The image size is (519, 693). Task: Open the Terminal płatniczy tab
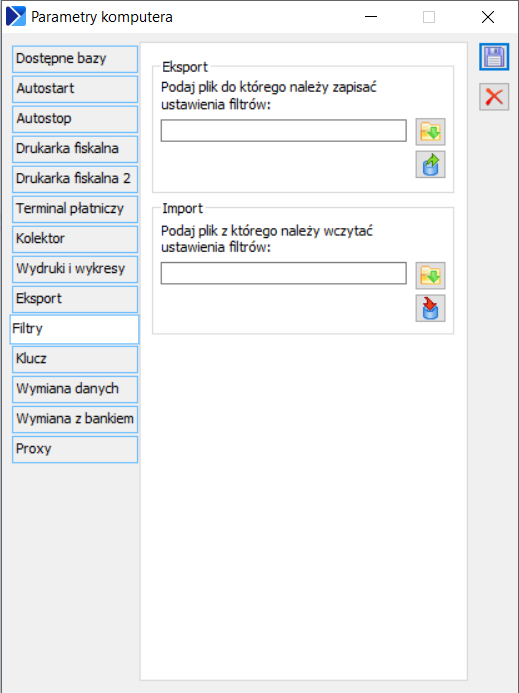pyautogui.click(x=75, y=209)
